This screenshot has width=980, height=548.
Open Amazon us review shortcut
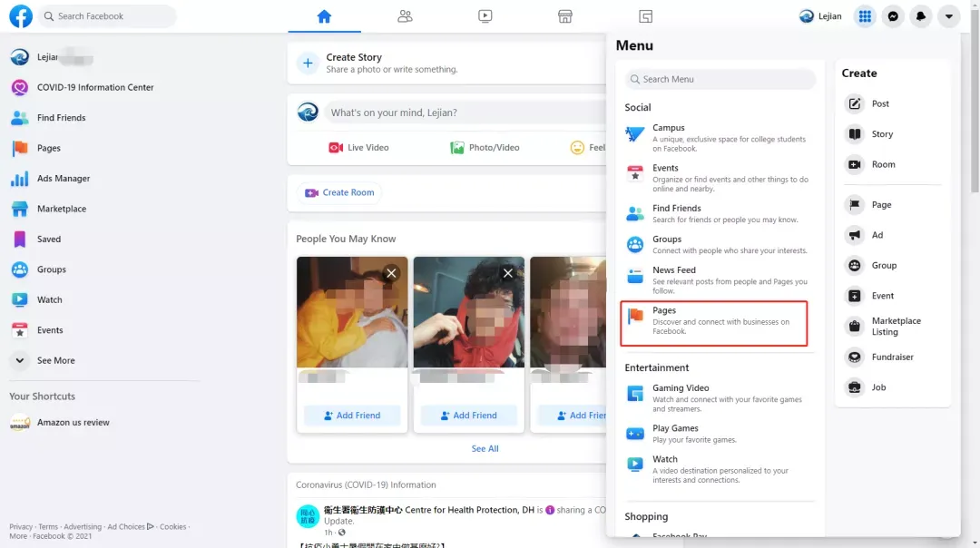tap(73, 423)
